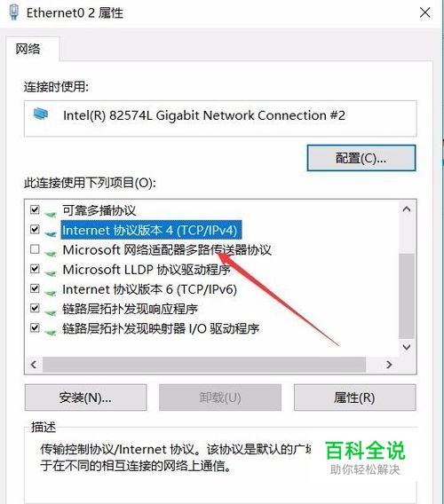The image size is (444, 504).
Task: Click the Ethernet adapter icon in title bar
Action: click(x=13, y=12)
